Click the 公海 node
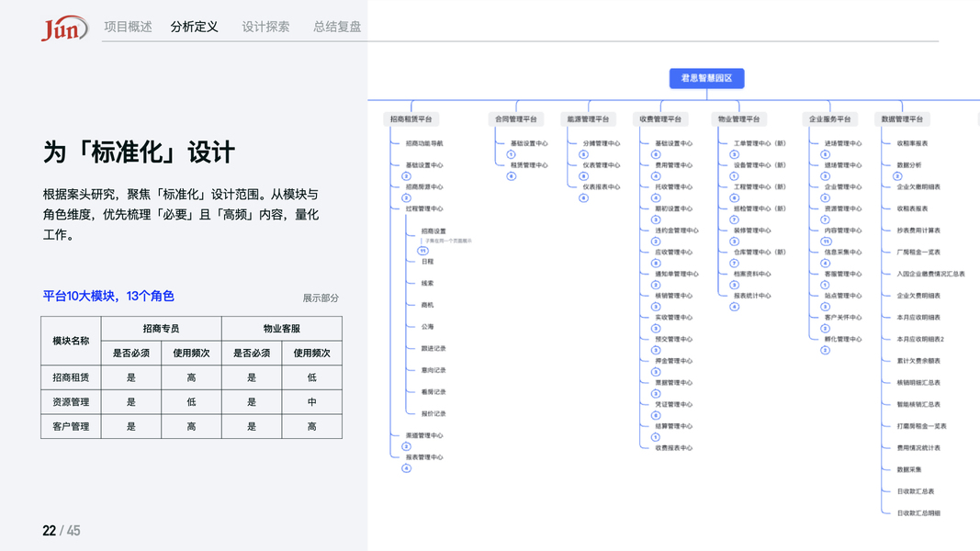 point(427,327)
